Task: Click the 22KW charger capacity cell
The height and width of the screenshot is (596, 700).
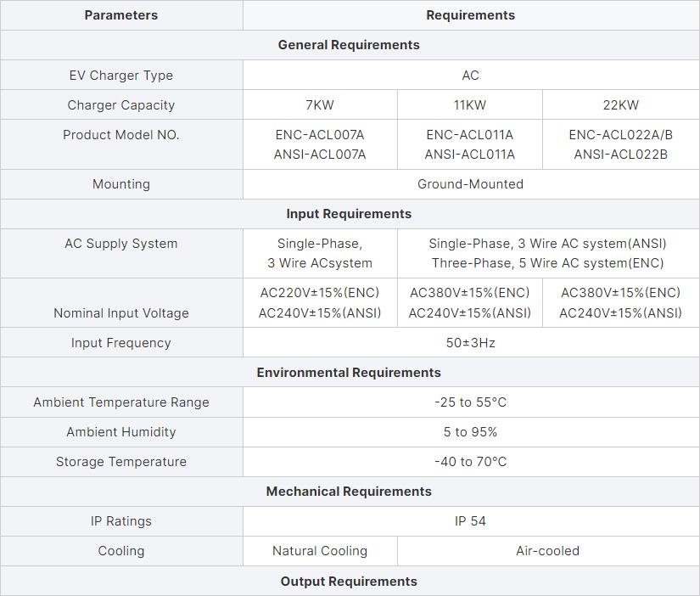Action: (x=621, y=105)
